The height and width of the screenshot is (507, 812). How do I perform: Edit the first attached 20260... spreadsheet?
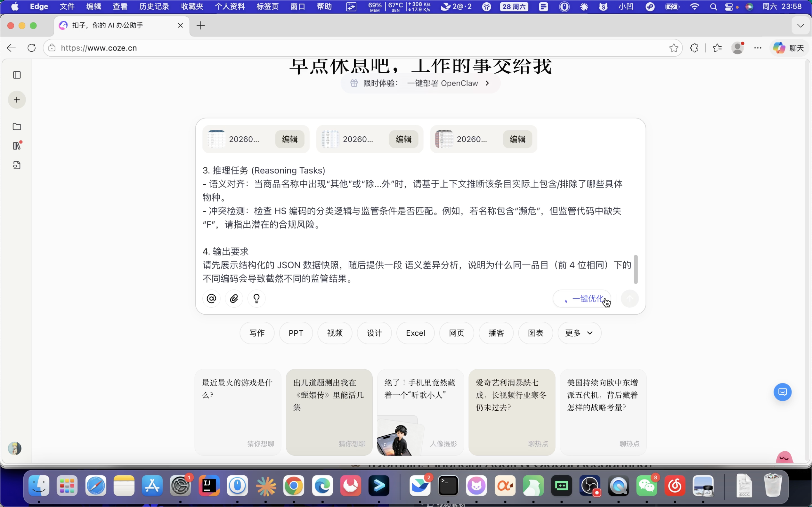point(290,139)
